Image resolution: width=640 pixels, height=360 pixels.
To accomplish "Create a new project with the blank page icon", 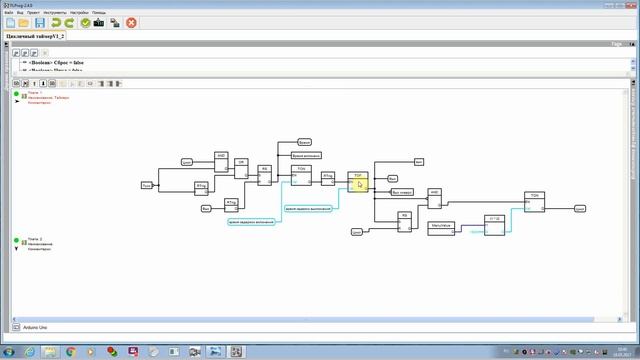I will click(11, 23).
